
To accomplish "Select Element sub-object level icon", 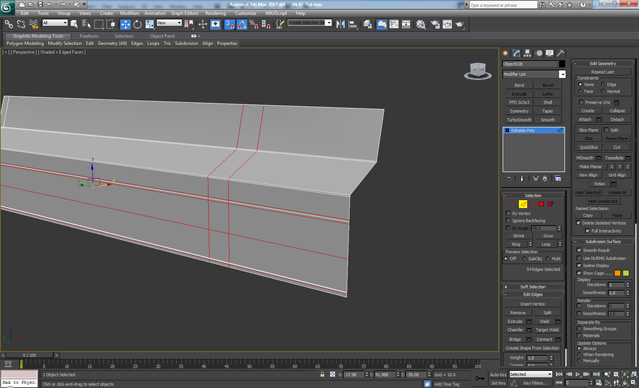I will coord(550,204).
